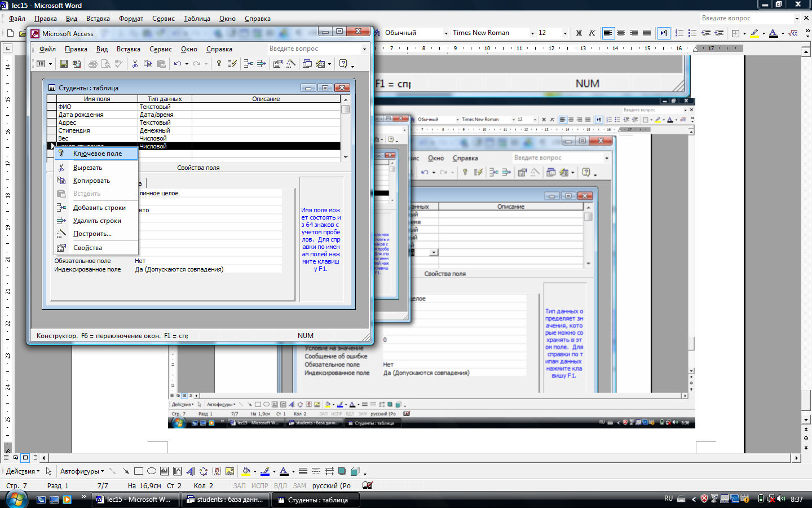The width and height of the screenshot is (812, 508).
Task: Click Delete Rows icon in Access toolbar
Action: coord(262,64)
